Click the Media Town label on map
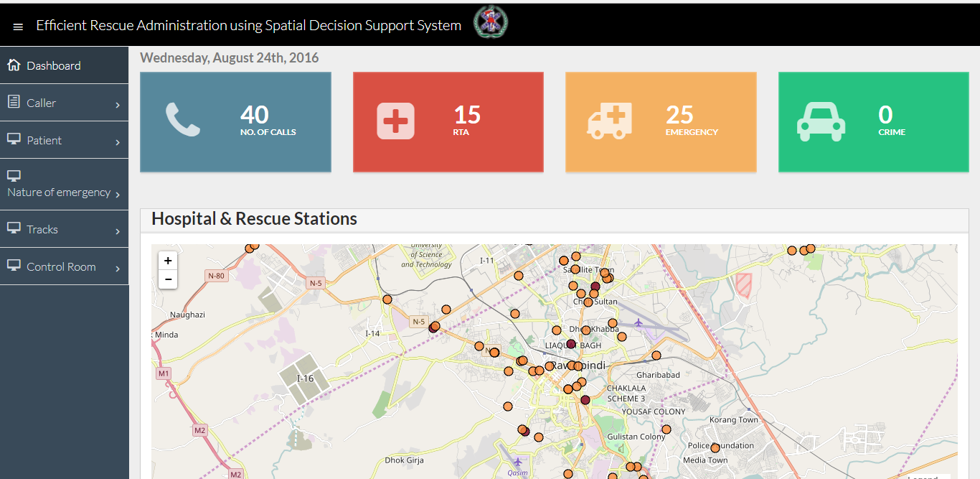980x479 pixels. 705,460
